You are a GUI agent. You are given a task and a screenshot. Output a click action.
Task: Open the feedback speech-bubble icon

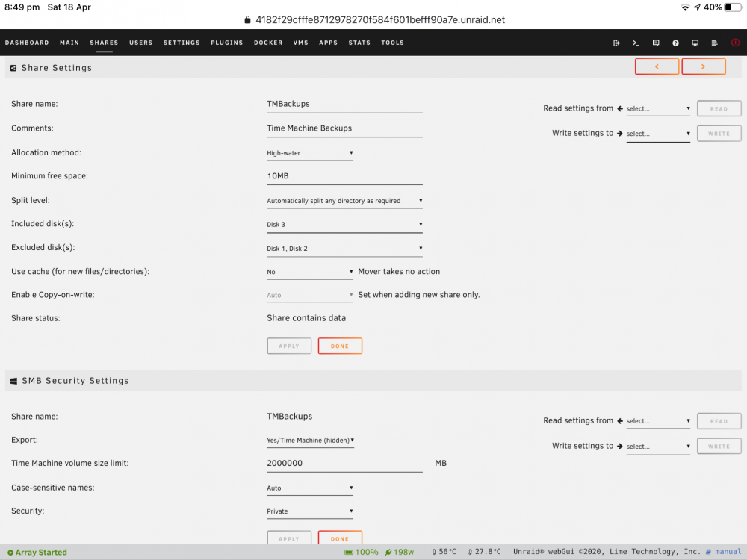(x=656, y=43)
